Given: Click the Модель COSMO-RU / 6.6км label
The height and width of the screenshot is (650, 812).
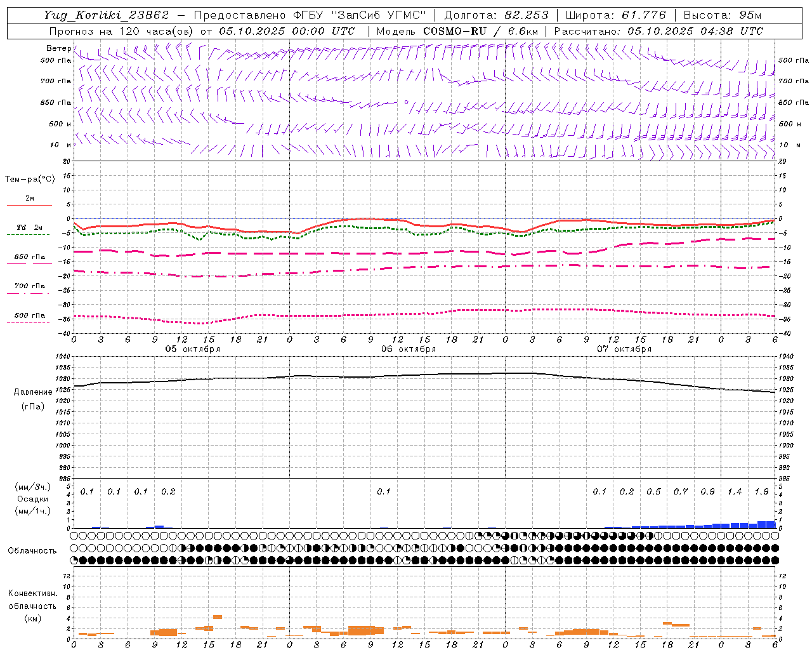Looking at the screenshot, I should tap(457, 31).
